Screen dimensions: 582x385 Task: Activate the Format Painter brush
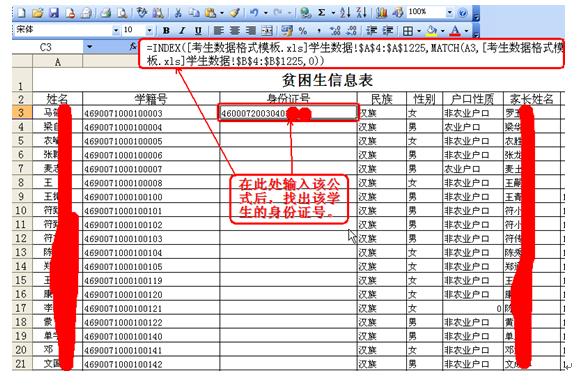(235, 14)
